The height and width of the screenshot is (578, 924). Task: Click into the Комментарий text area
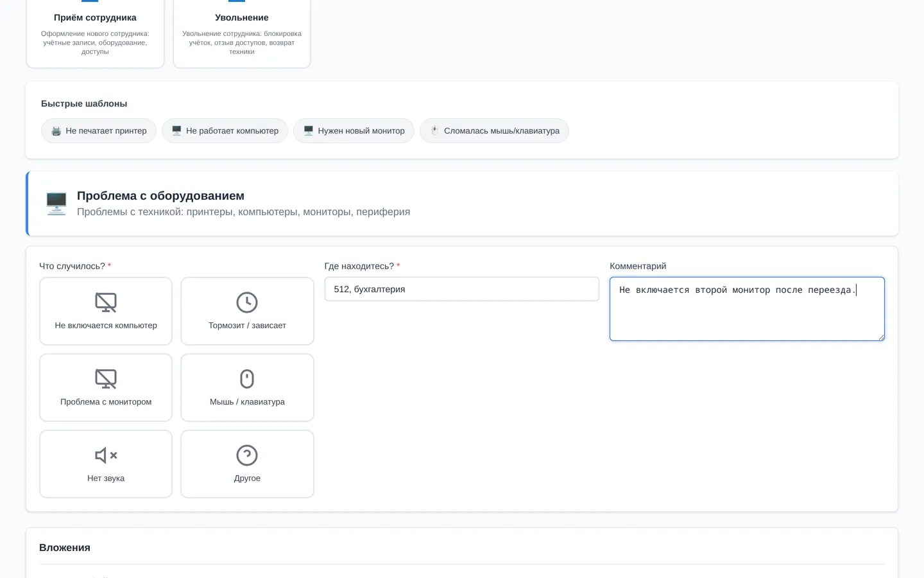point(747,309)
